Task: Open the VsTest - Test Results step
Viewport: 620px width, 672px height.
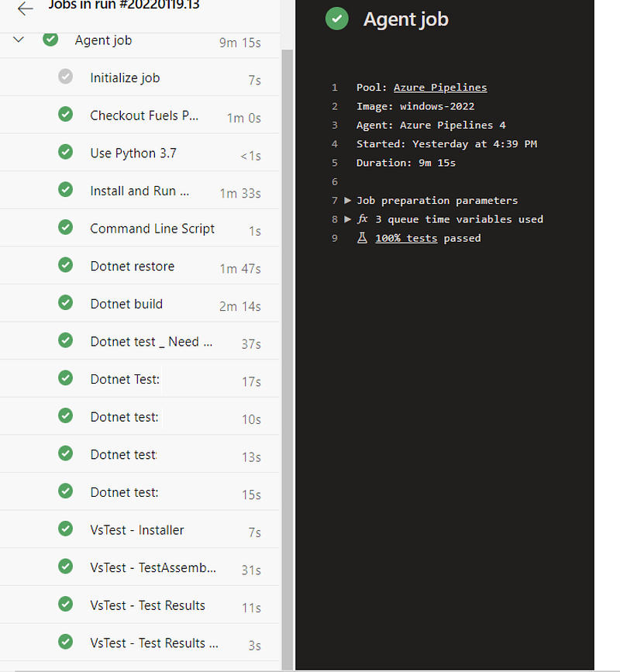Action: tap(147, 605)
